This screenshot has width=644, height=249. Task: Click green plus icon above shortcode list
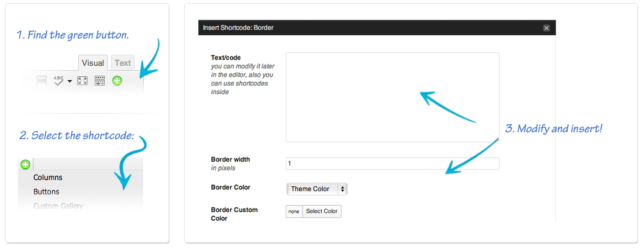25,165
